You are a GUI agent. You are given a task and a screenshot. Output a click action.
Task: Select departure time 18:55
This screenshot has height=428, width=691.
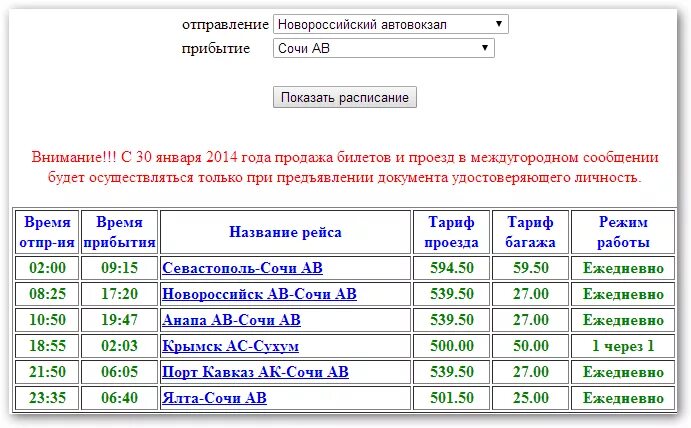coord(47,346)
